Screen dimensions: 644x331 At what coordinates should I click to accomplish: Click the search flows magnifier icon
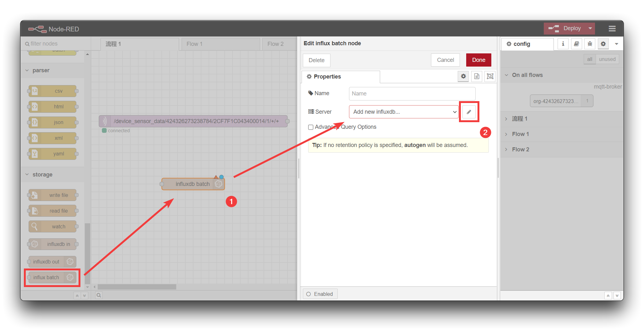(x=99, y=295)
